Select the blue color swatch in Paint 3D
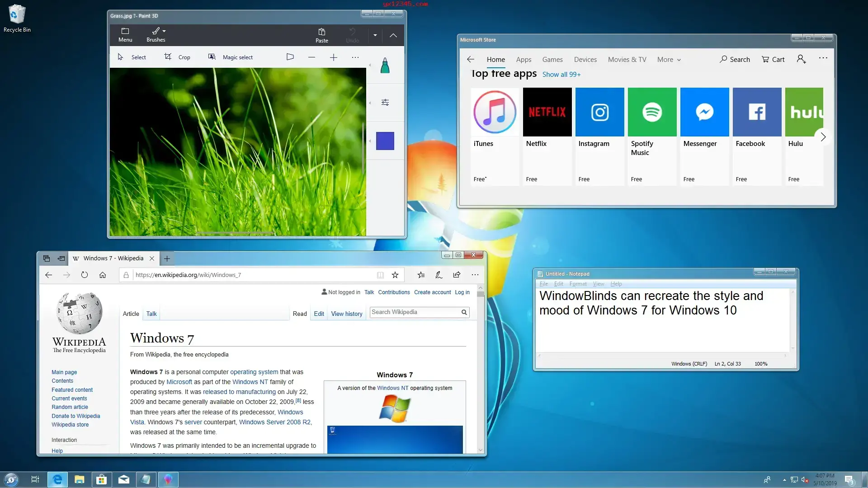The image size is (868, 488). [x=385, y=141]
